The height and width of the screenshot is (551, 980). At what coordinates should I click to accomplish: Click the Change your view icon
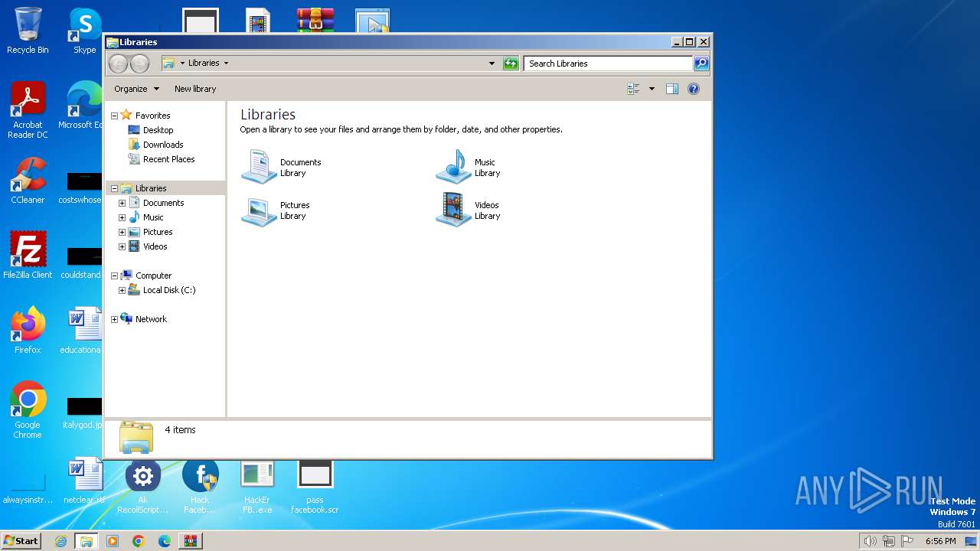633,89
